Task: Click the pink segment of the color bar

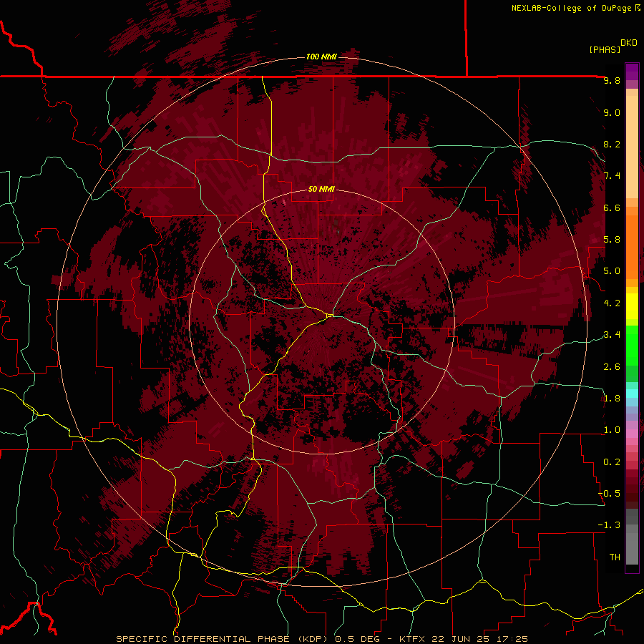Action: point(632,434)
